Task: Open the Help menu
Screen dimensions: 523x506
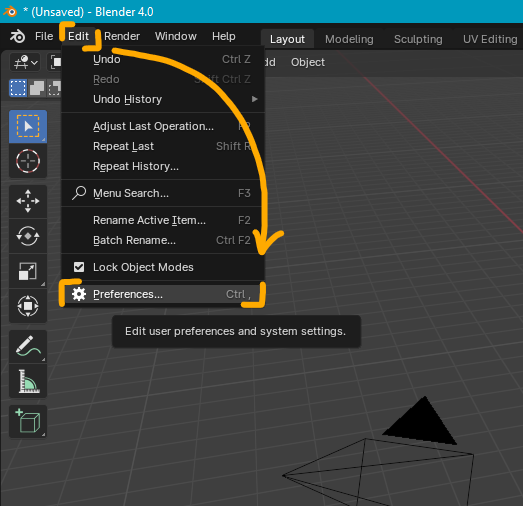Action: (x=224, y=36)
